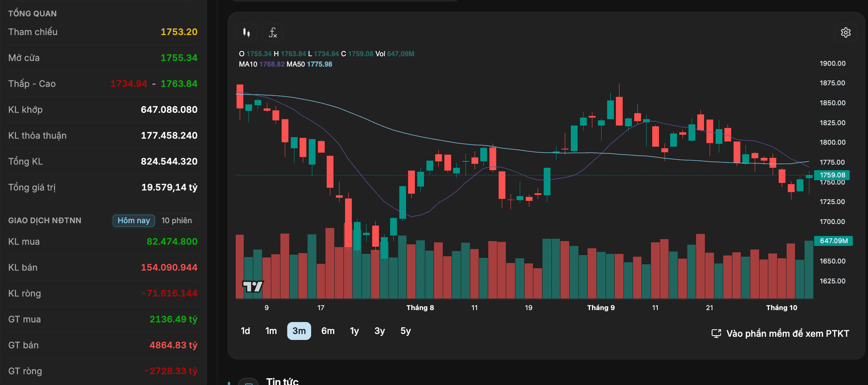Click the Mở cửa value 1755.34

[179, 58]
